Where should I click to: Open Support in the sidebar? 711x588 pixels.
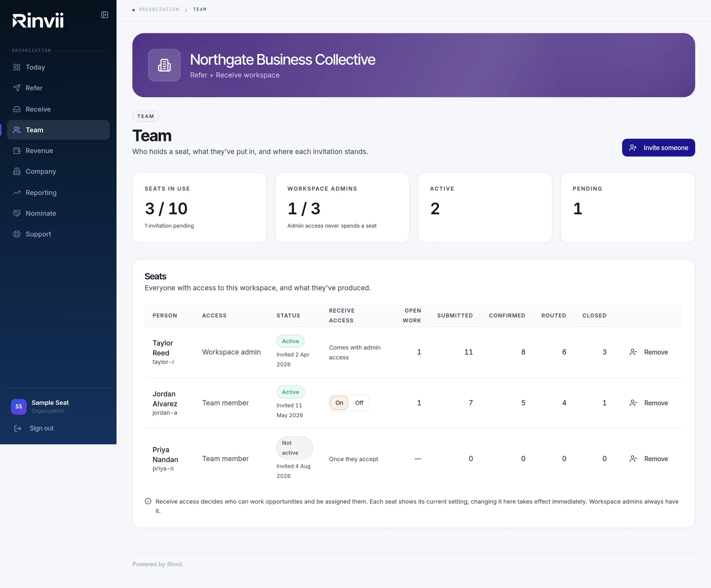(58, 234)
